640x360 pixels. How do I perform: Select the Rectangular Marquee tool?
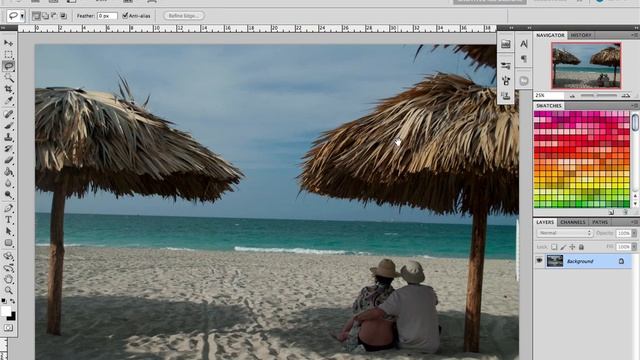tap(8, 54)
